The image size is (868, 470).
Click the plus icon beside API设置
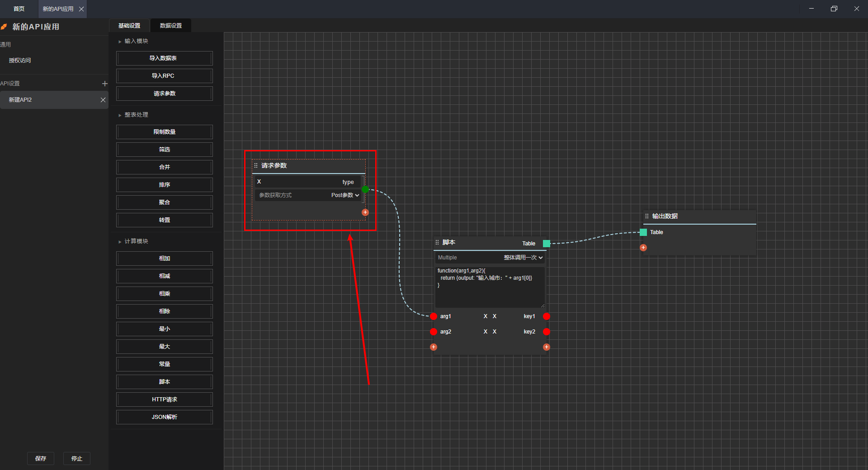click(x=105, y=84)
